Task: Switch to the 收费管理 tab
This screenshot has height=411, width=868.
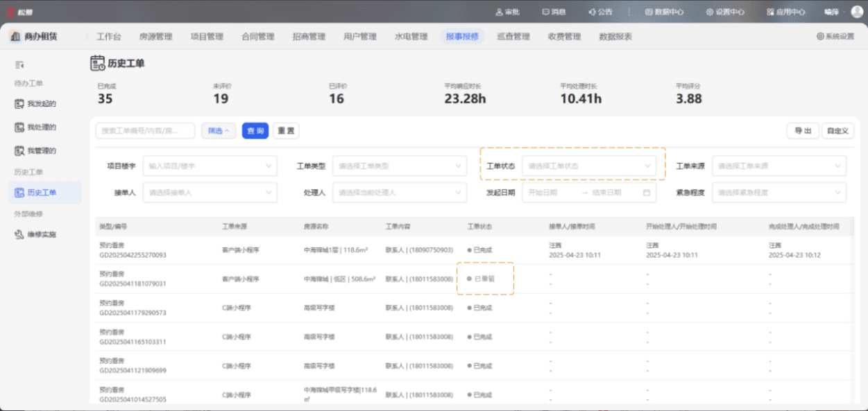Action: tap(564, 37)
